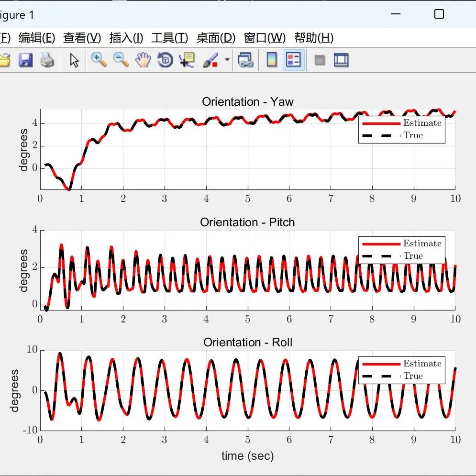Toggle the Insert Legend button
Viewport: 476px width, 476px height.
294,60
